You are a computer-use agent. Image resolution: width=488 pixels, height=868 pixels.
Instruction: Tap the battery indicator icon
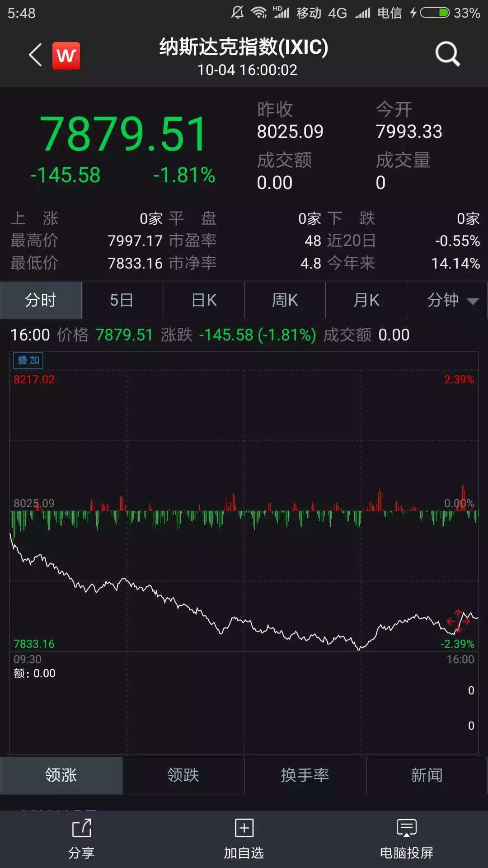click(435, 13)
